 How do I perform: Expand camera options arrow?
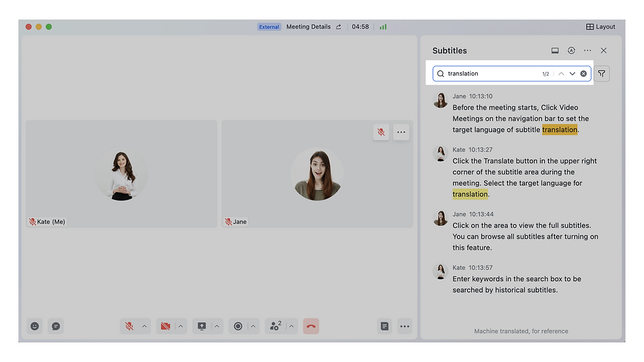tap(181, 327)
